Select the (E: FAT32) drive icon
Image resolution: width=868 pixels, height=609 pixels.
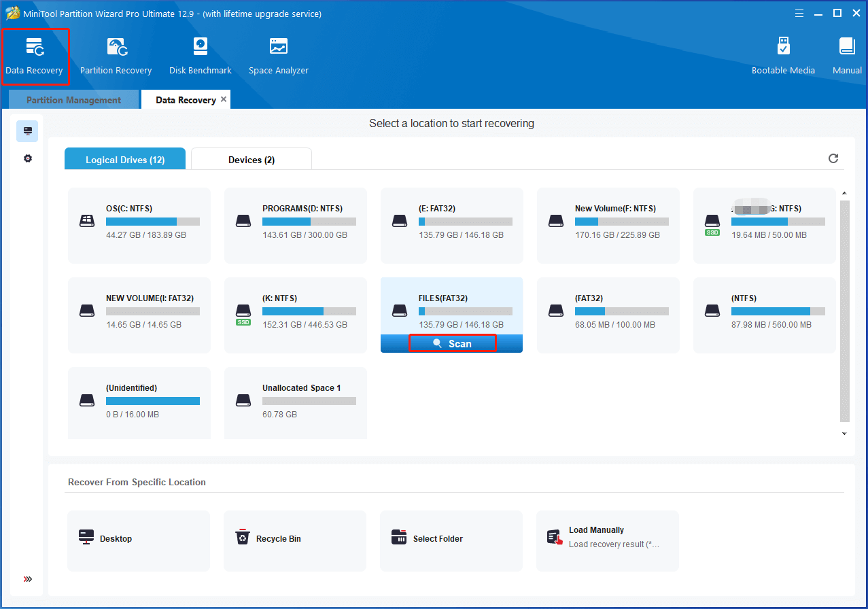[x=400, y=221]
